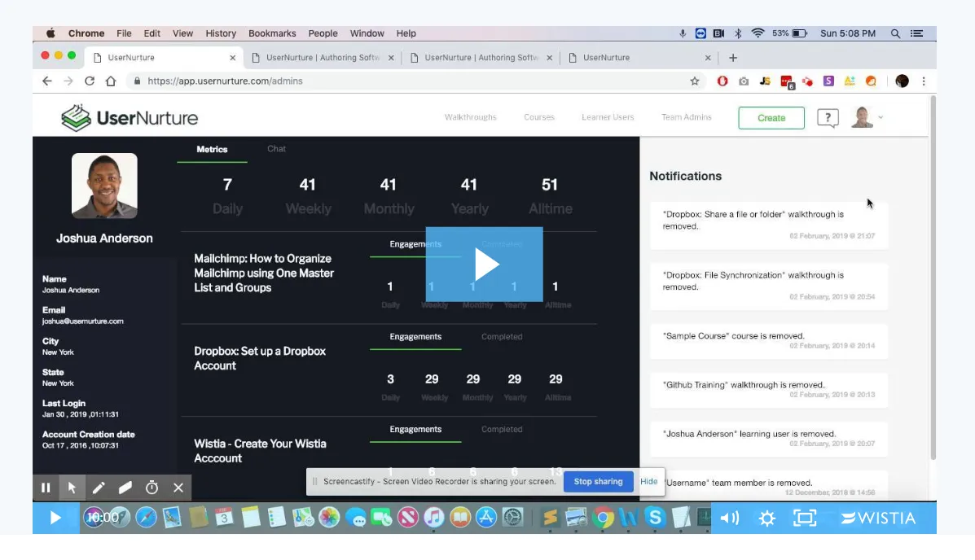Click the small play button in Wistia control bar
The image size is (975, 560).
tap(55, 518)
